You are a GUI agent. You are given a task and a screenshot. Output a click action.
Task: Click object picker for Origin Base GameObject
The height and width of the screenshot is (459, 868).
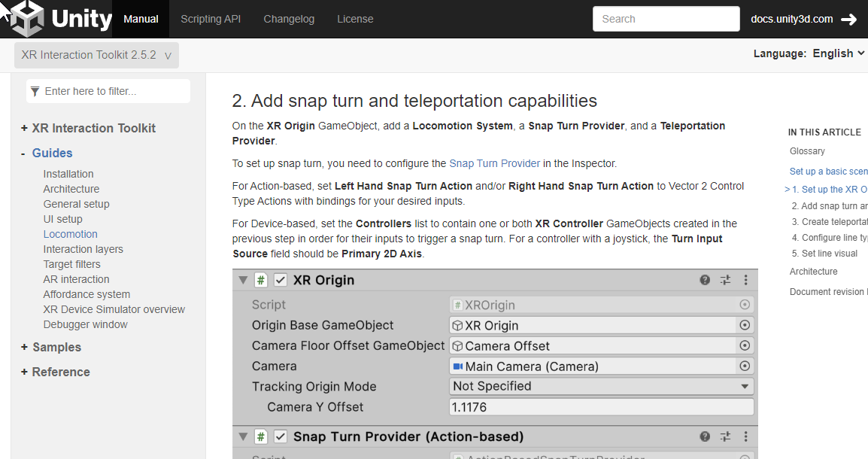tap(745, 326)
